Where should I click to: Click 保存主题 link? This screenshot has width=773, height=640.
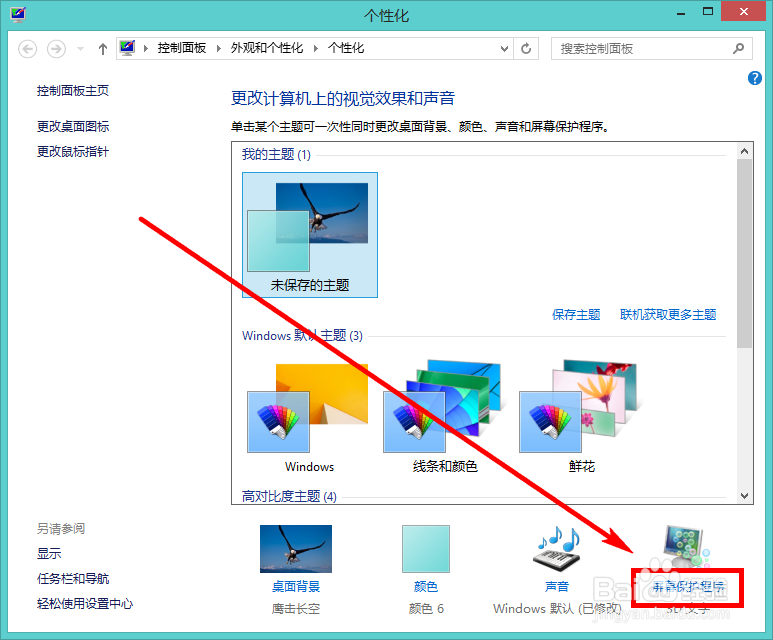[x=576, y=315]
